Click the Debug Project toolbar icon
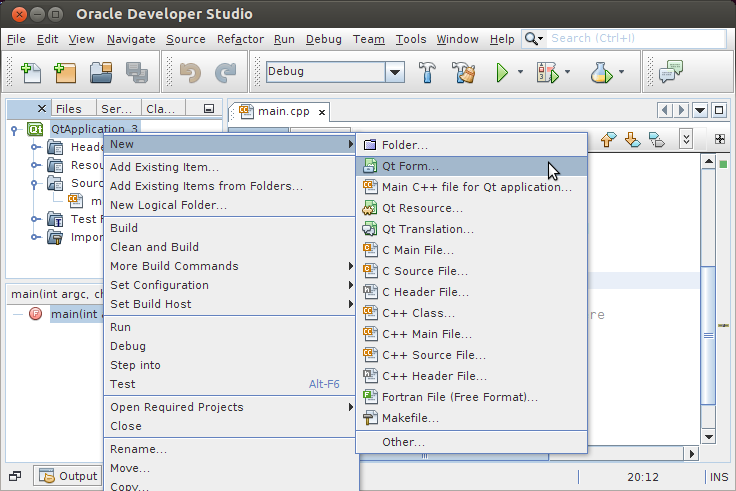736x491 pixels. coord(547,72)
